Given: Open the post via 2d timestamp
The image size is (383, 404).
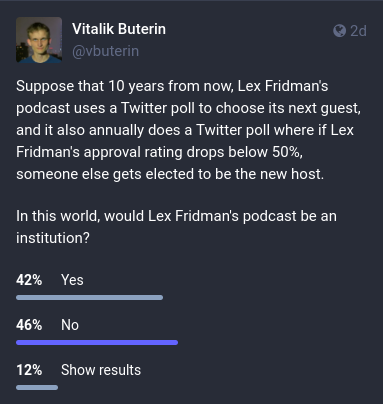Looking at the screenshot, I should pyautogui.click(x=358, y=31).
